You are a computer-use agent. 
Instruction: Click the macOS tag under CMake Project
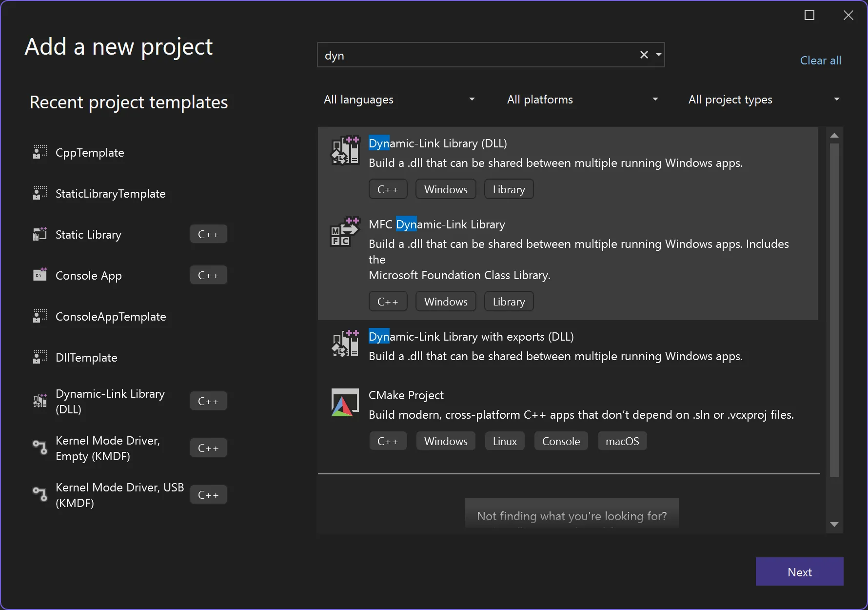tap(622, 441)
